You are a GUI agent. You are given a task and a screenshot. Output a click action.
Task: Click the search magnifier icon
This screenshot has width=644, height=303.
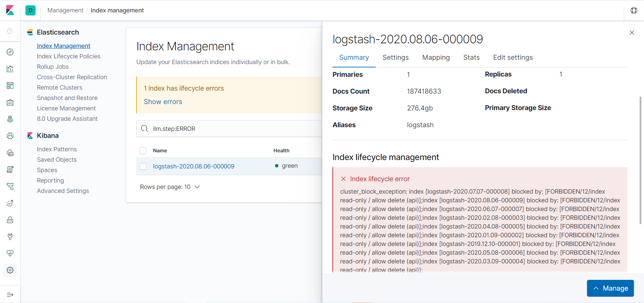(145, 129)
